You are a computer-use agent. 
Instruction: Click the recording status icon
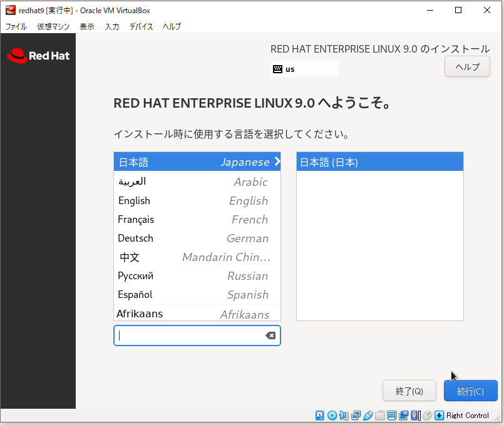coord(403,416)
